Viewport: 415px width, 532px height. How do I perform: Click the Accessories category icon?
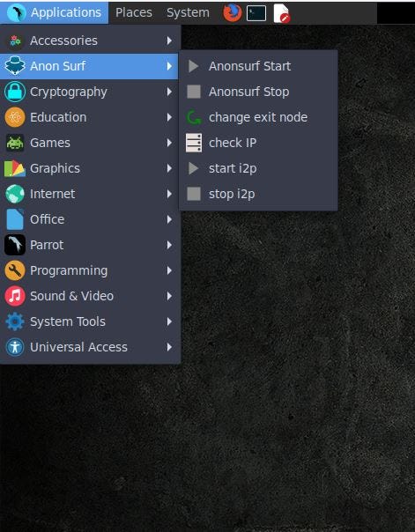coord(15,41)
